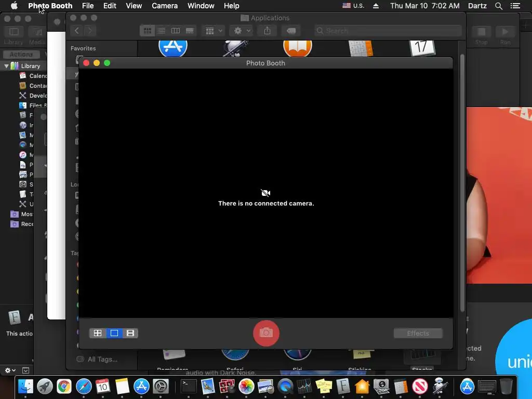Open the Help menu
The image size is (532, 399).
pos(231,6)
